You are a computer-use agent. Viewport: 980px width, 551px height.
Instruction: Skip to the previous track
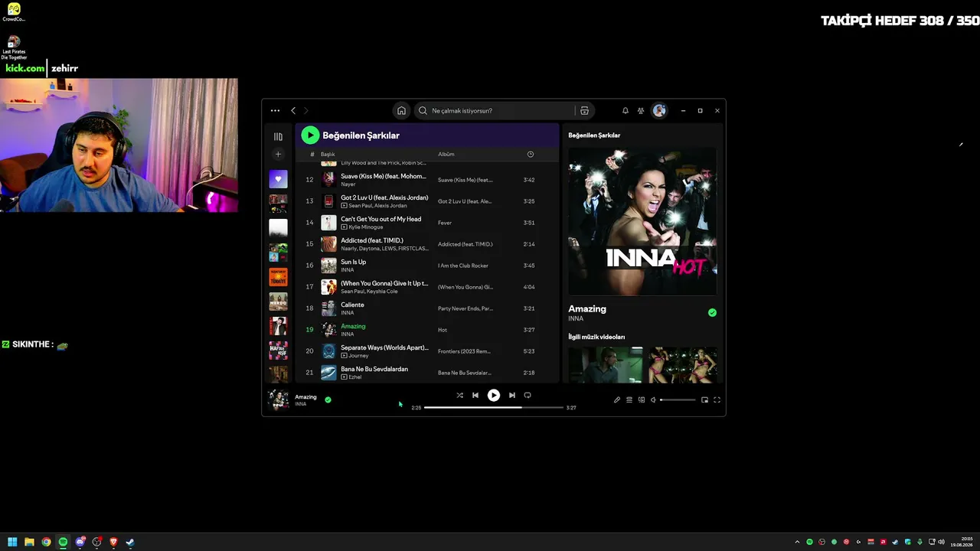click(475, 396)
